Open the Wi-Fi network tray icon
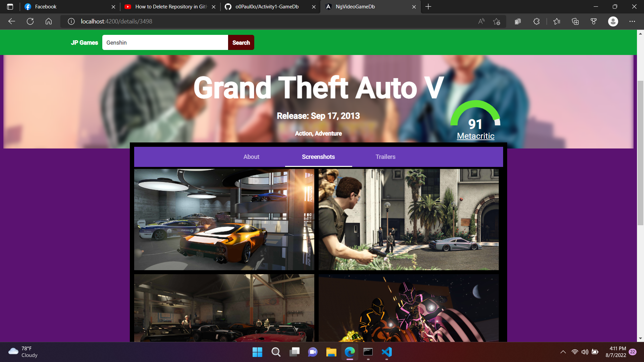 (575, 352)
